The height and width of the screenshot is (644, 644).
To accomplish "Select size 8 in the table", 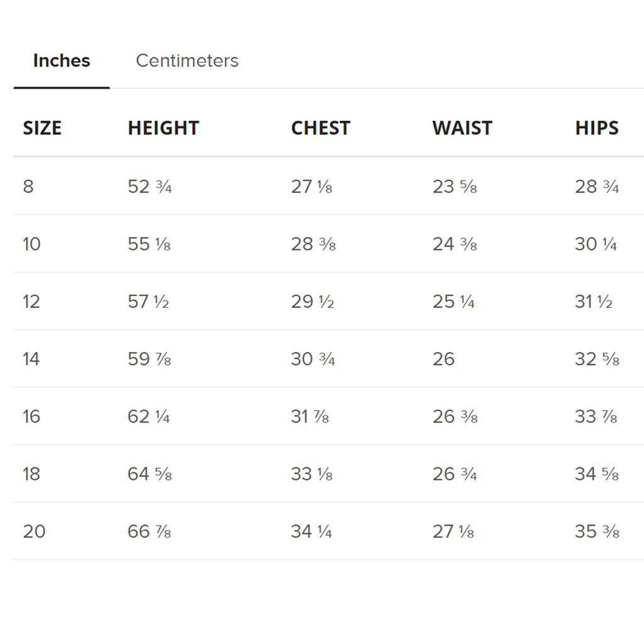I will pos(28,186).
